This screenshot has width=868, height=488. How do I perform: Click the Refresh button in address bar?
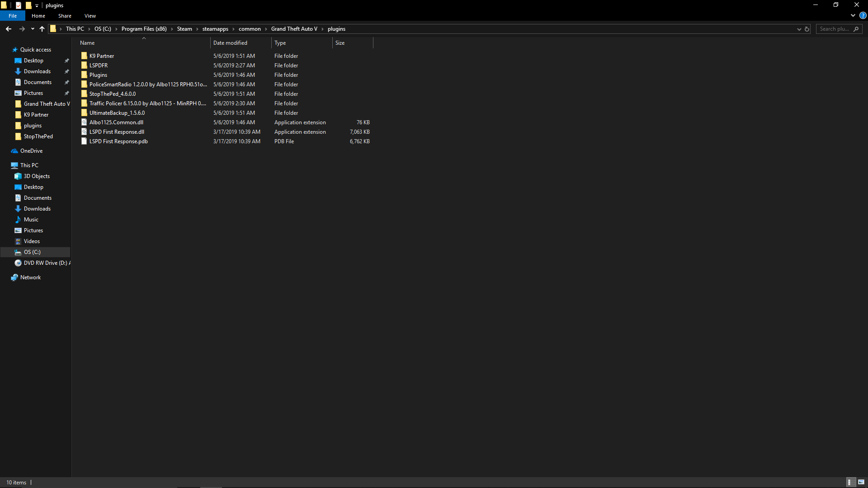coord(807,29)
